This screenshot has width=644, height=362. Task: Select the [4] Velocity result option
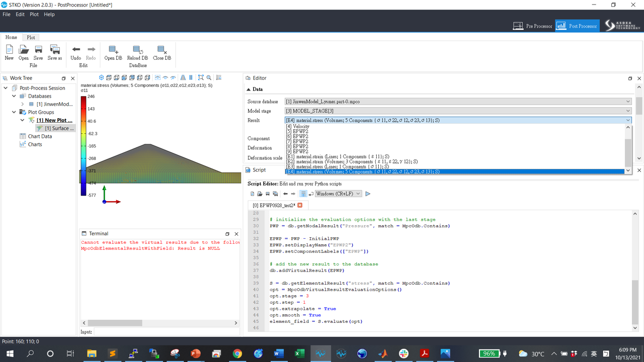(455, 127)
